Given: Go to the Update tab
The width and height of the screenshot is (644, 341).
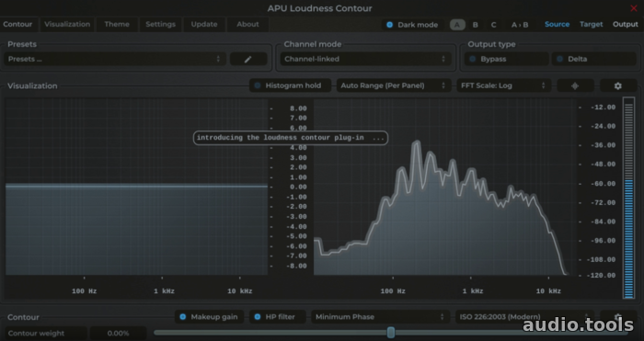Looking at the screenshot, I should pos(204,24).
